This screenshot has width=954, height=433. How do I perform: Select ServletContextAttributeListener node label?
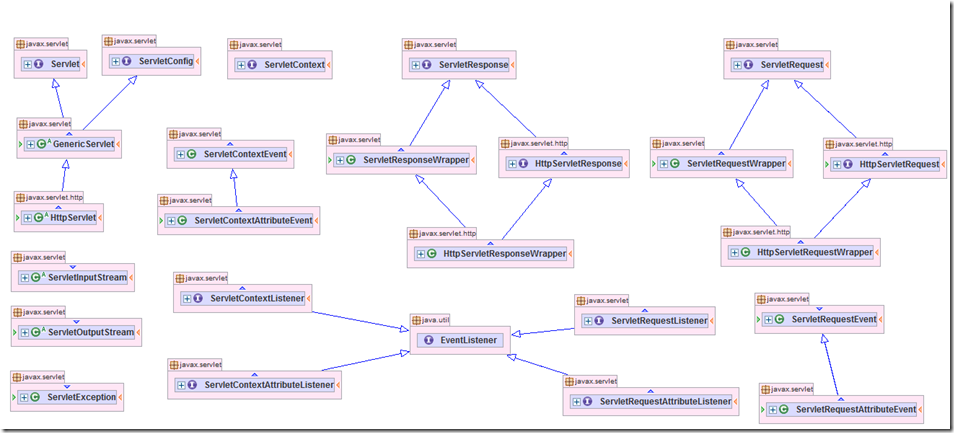point(269,385)
